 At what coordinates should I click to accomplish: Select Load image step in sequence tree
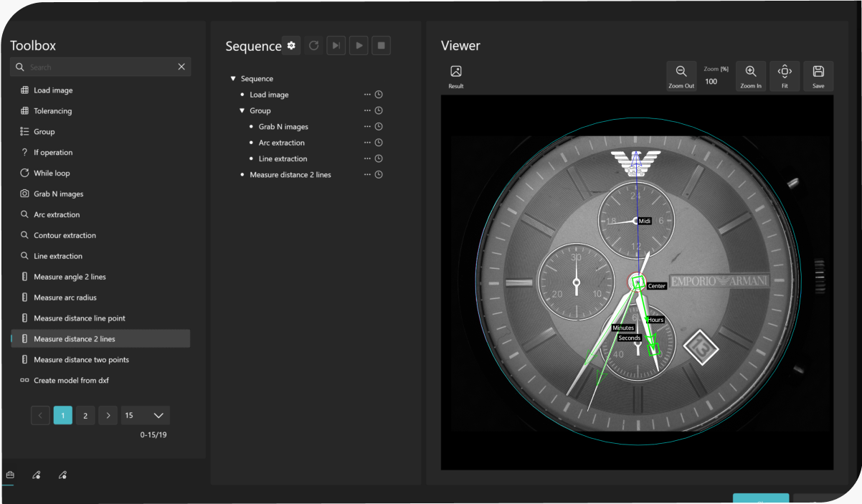[269, 95]
